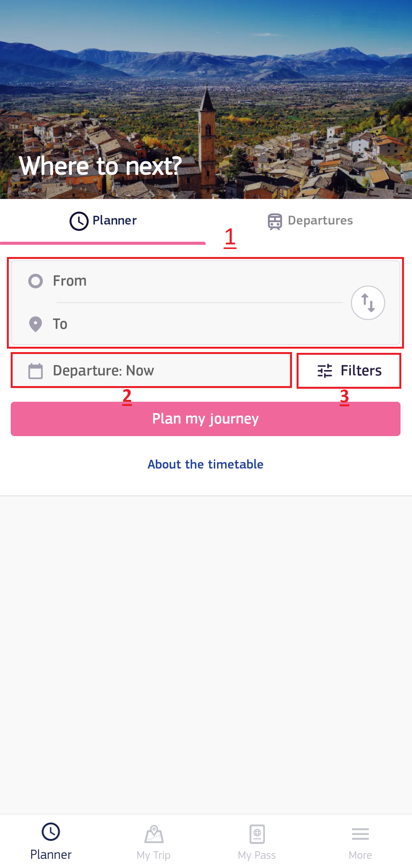Switch to the Departures tab
This screenshot has height=868, width=412.
tap(310, 221)
